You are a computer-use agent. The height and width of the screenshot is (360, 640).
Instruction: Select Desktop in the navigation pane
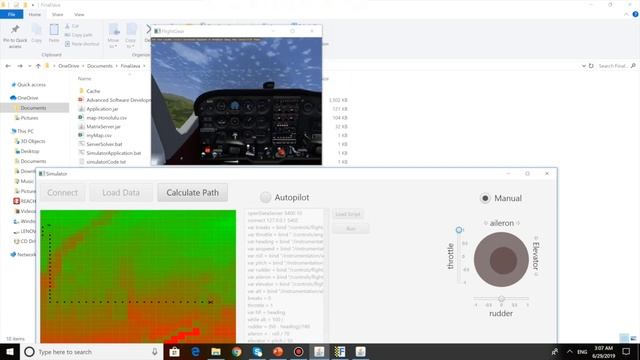click(30, 151)
